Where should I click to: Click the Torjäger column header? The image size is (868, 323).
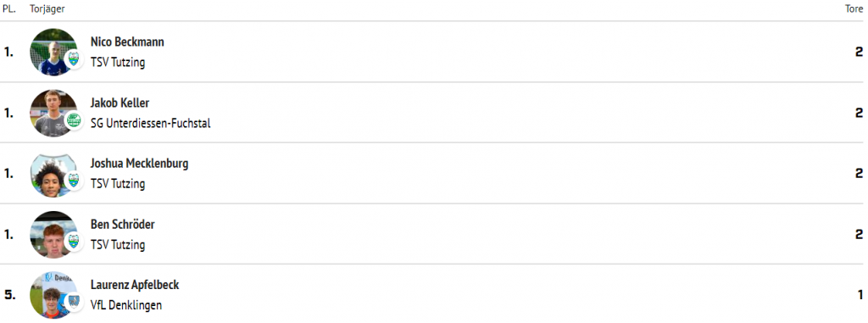point(47,9)
